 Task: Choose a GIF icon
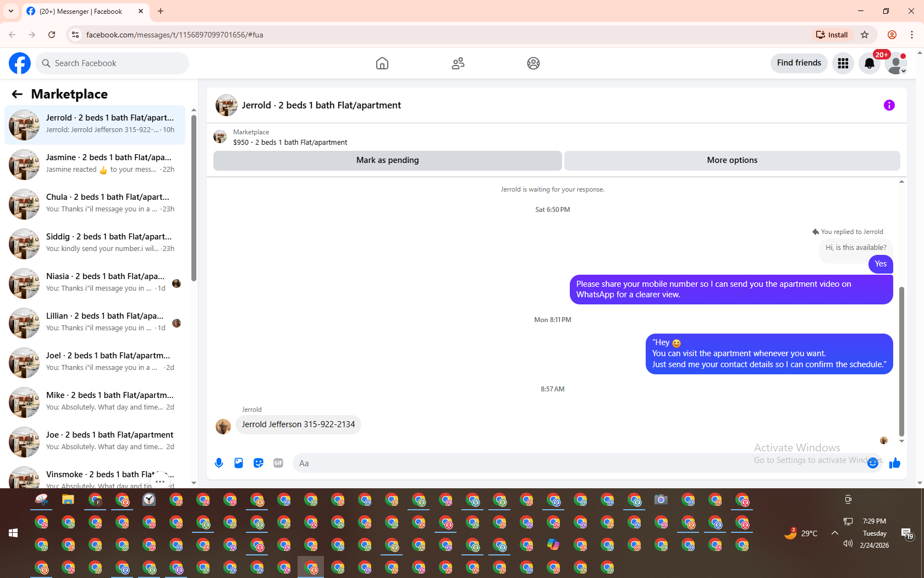coord(278,463)
